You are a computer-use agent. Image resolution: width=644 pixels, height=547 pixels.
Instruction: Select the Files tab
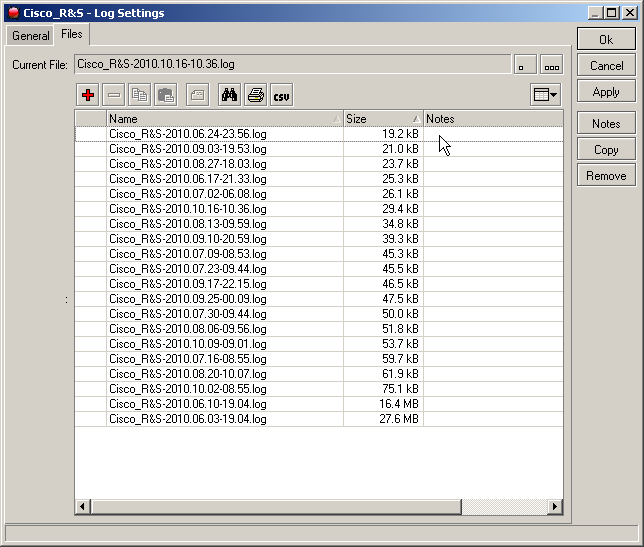coord(71,34)
